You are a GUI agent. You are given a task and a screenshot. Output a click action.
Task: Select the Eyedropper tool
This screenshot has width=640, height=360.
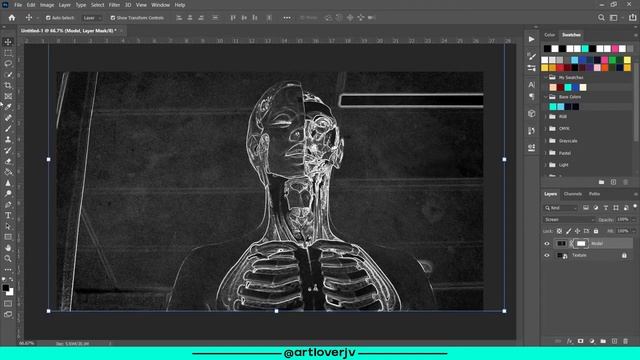(8, 107)
